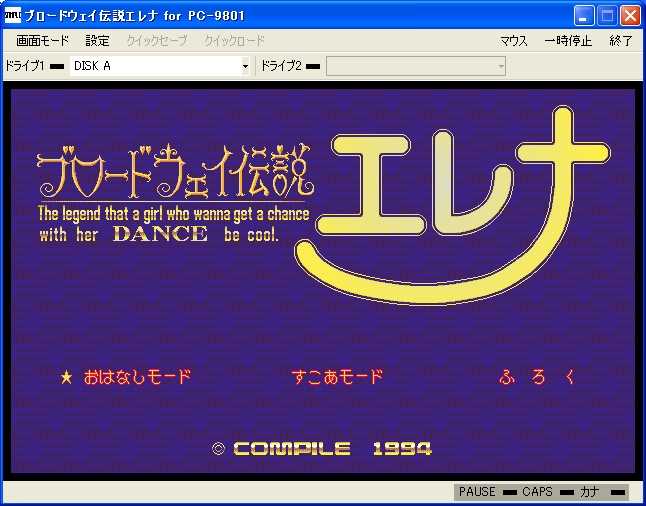Expand the ドライブ2 disk dropdown arrow

coord(501,66)
